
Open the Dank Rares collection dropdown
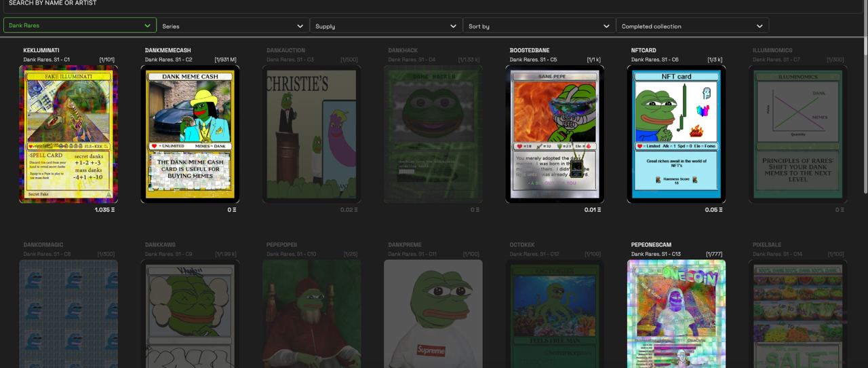point(80,26)
